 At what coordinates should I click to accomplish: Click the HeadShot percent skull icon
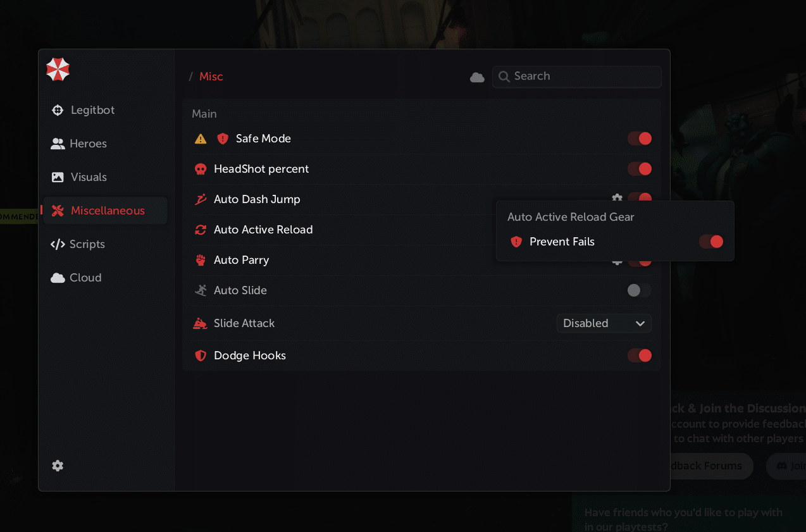coord(201,169)
